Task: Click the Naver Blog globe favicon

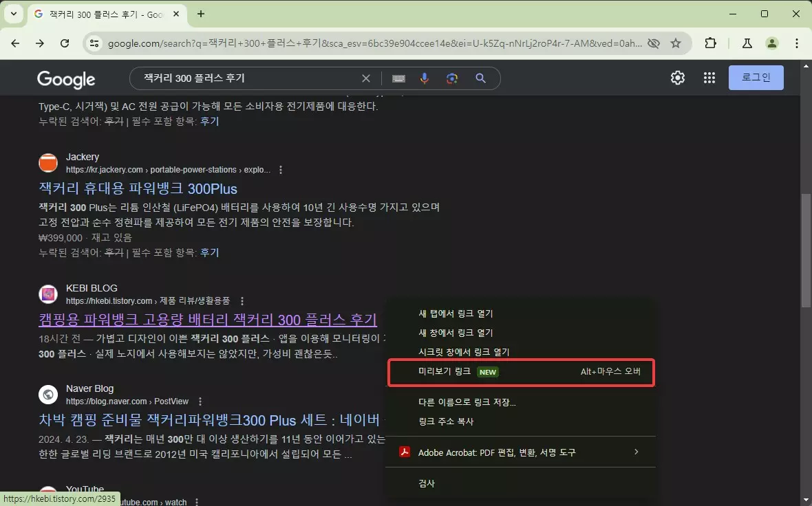Action: pyautogui.click(x=48, y=395)
